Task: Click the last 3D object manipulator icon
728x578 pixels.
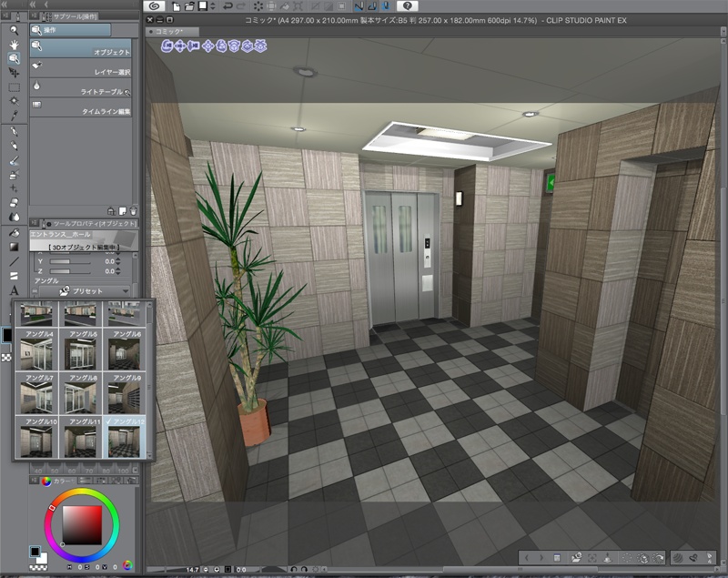Action: [261, 46]
